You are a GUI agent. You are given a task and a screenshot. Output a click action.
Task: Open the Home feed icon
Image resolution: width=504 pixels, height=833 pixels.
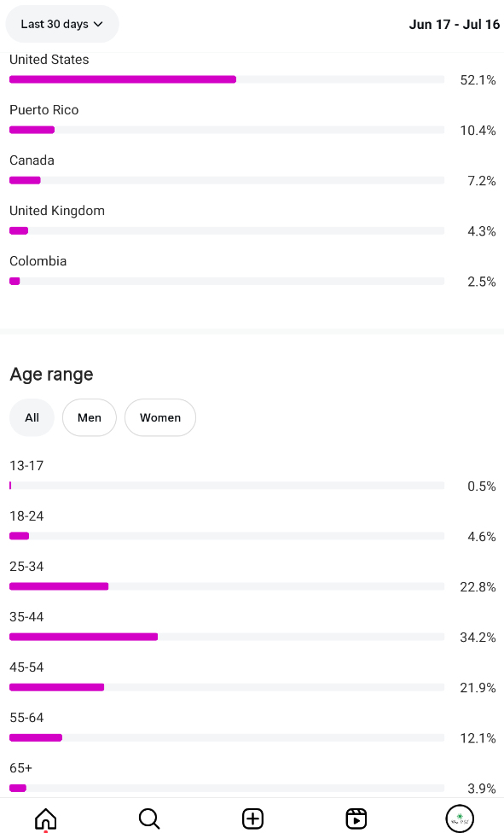(x=46, y=818)
